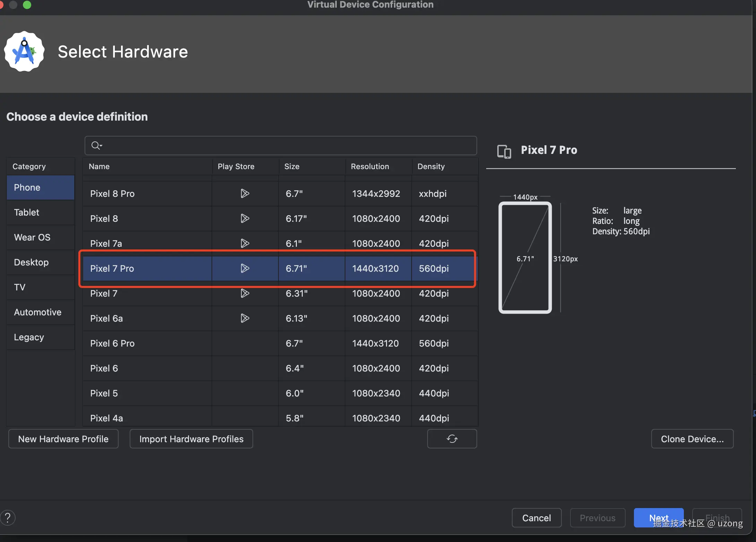Click the Play Store icon in Pixel 8 row
Screen dimensions: 756x542
pyautogui.click(x=245, y=218)
